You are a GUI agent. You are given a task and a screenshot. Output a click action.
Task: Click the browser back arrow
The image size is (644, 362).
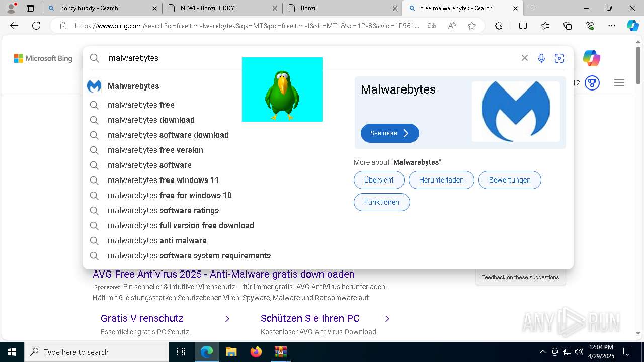coord(14,26)
